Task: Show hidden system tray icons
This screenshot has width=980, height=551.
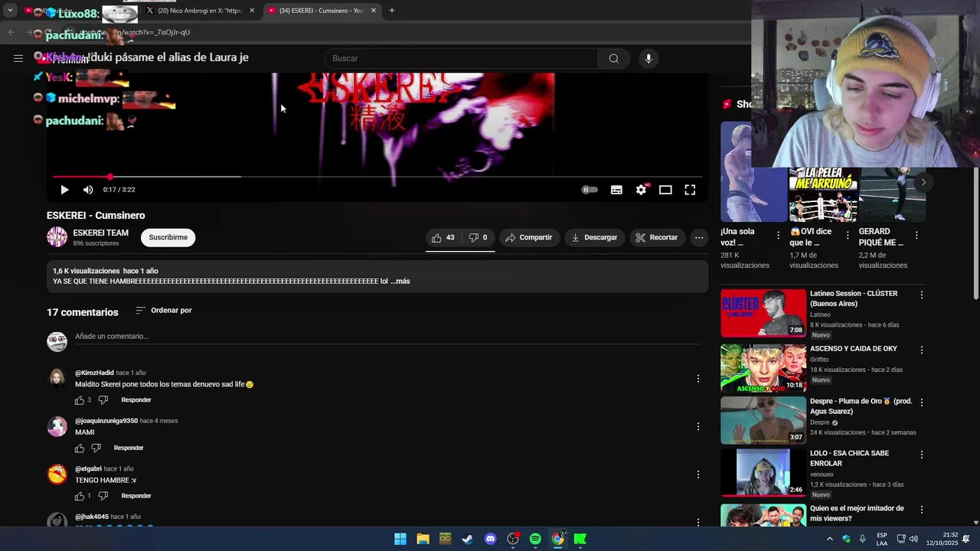Action: point(829,540)
